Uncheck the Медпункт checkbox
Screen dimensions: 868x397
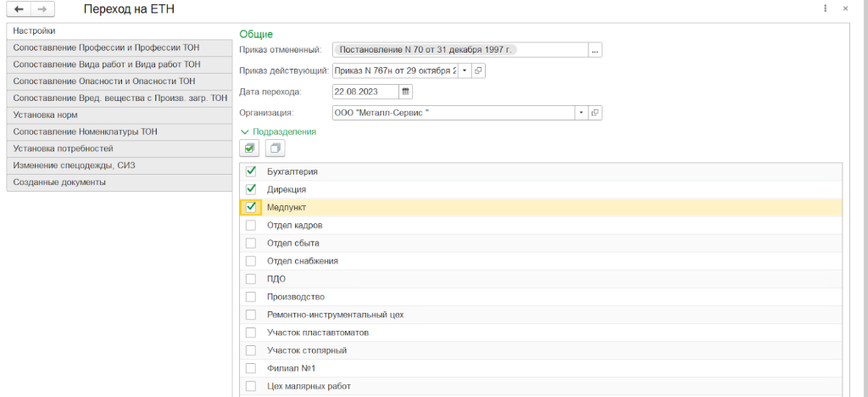tap(251, 207)
